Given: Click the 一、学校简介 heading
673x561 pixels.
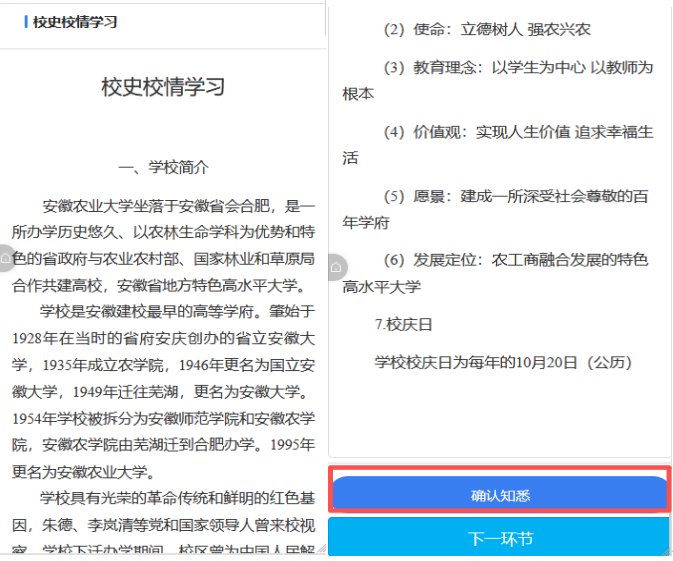Looking at the screenshot, I should tap(164, 167).
